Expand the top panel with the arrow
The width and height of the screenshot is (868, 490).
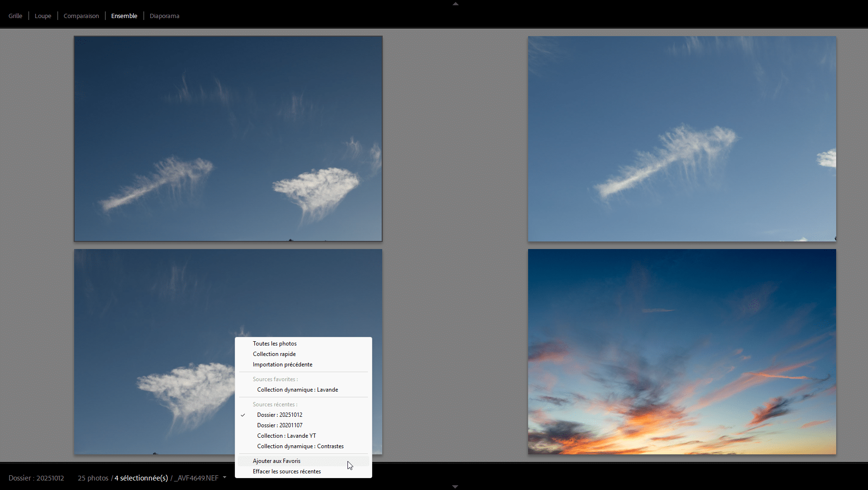coord(455,3)
